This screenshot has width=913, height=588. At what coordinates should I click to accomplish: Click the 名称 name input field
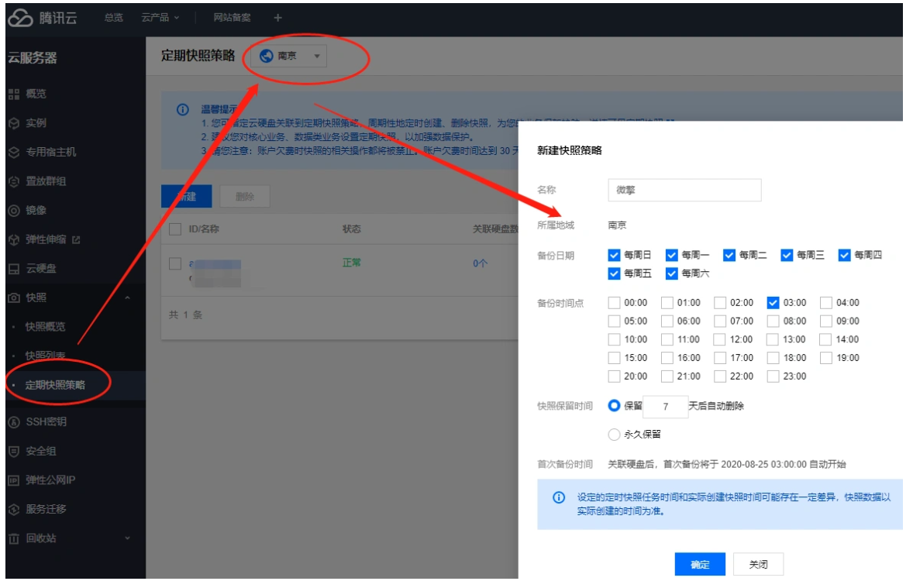[684, 191]
